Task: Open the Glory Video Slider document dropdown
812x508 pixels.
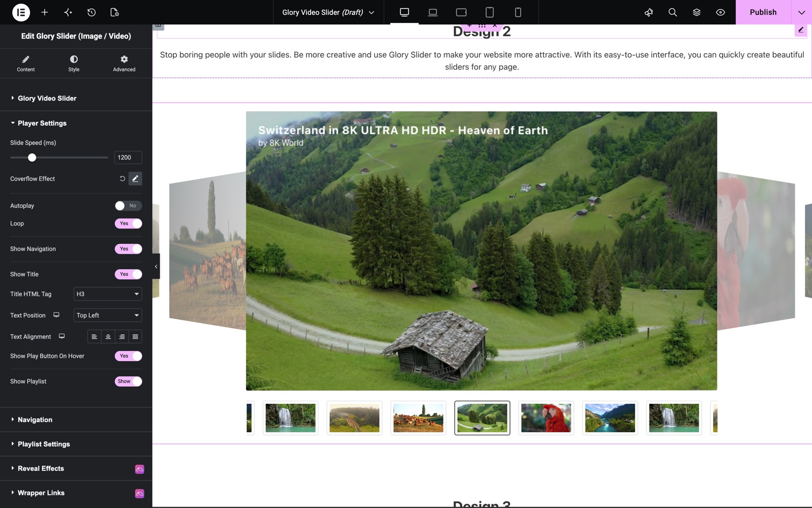Action: coord(328,12)
